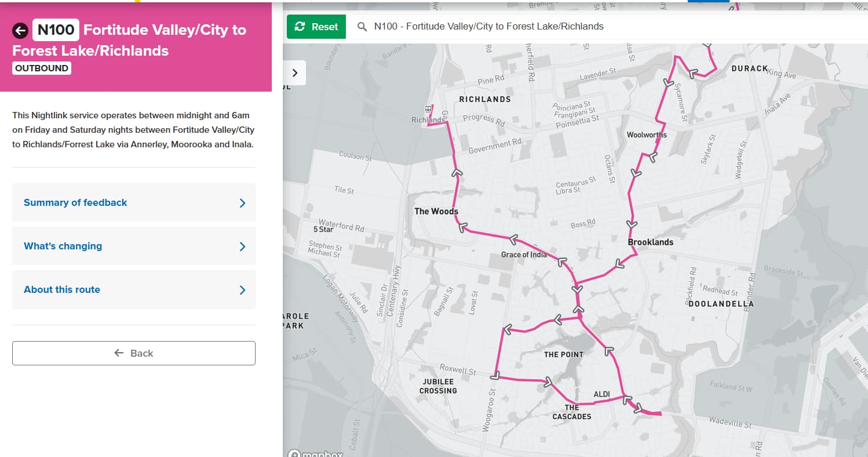Viewport: 868px width, 457px height.
Task: Click the Back button in sidebar
Action: (x=134, y=353)
